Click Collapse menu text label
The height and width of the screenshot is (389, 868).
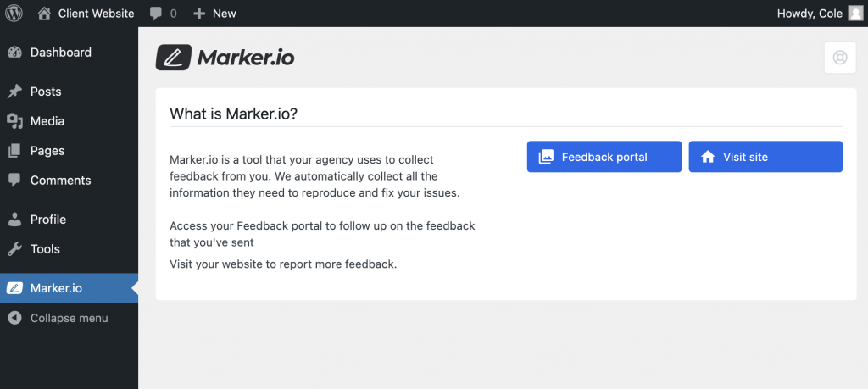coord(70,318)
